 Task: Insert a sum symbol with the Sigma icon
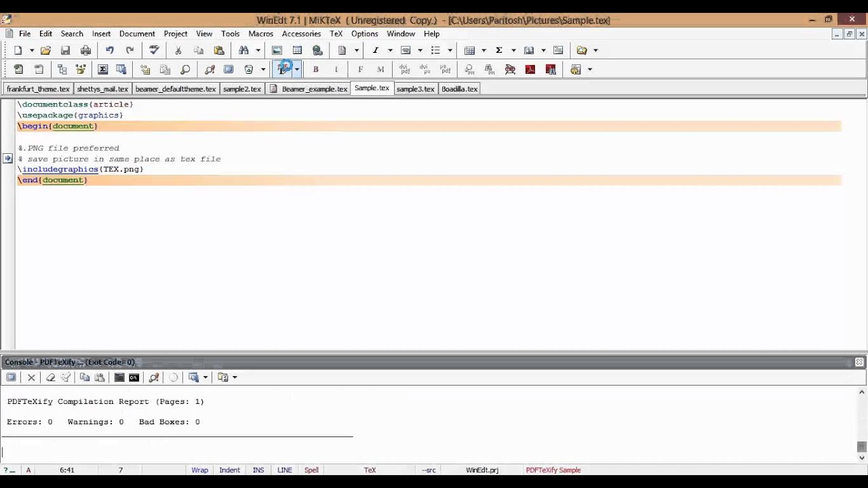[499, 50]
